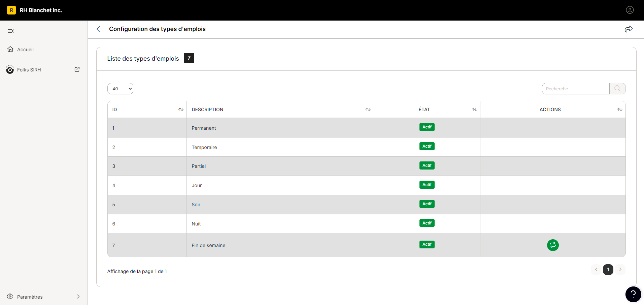Click ID cell of the Soir row
644x305 pixels.
click(x=147, y=205)
